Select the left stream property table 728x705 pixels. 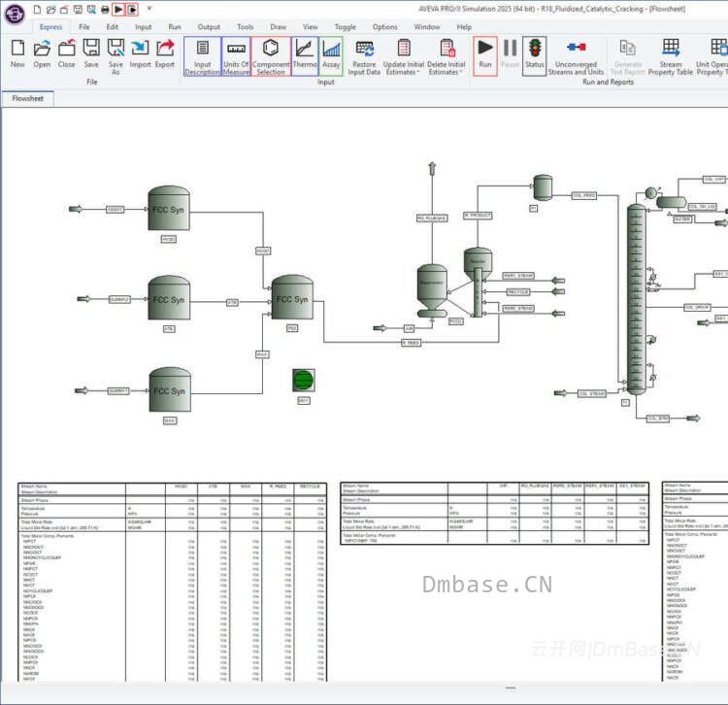tap(172, 582)
